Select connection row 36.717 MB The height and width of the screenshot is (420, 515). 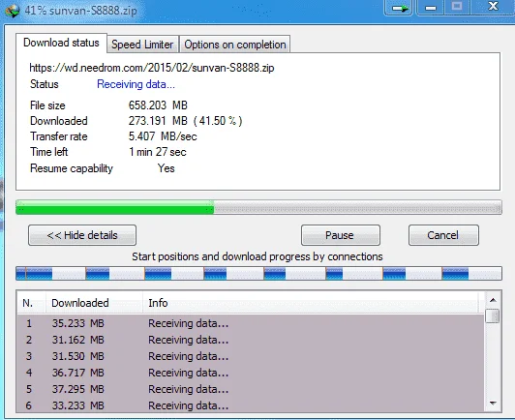point(251,373)
